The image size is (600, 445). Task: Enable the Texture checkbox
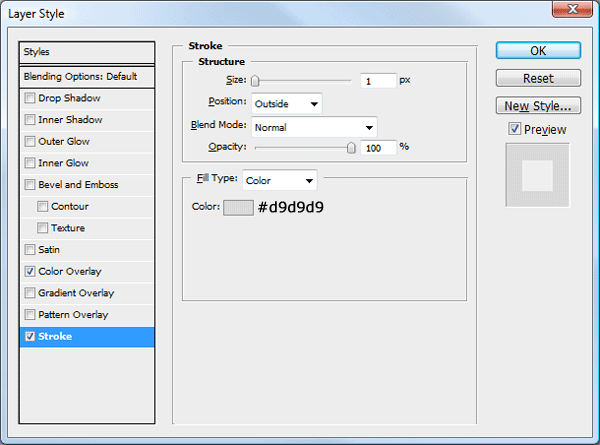pos(42,228)
